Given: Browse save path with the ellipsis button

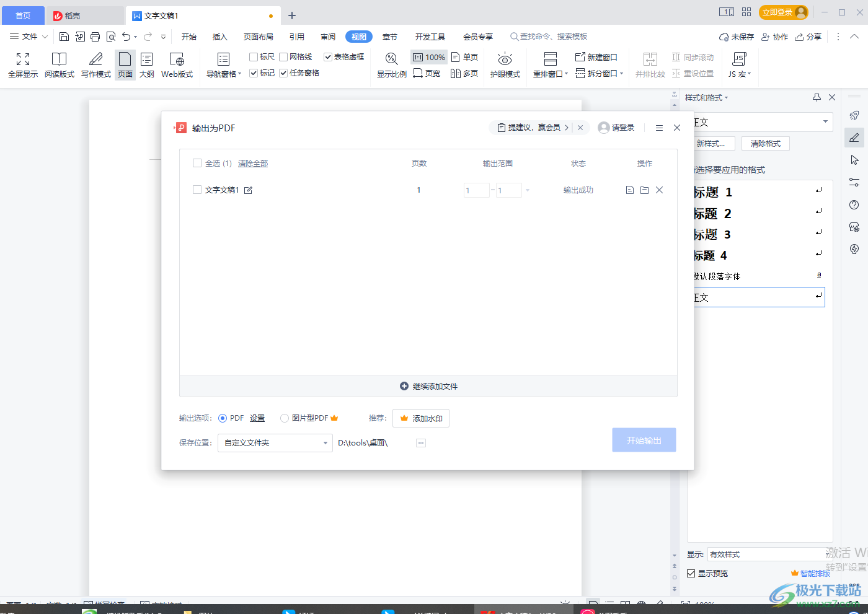Looking at the screenshot, I should click(421, 443).
